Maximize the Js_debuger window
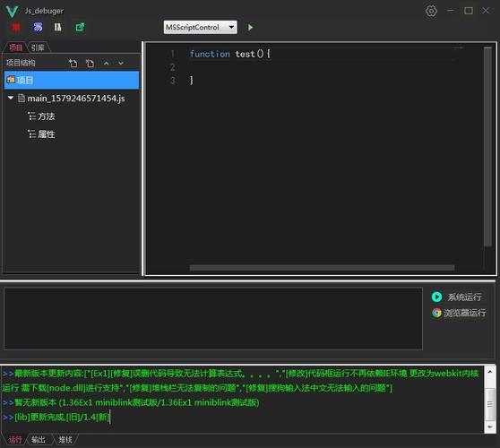500x448 pixels. [x=469, y=11]
